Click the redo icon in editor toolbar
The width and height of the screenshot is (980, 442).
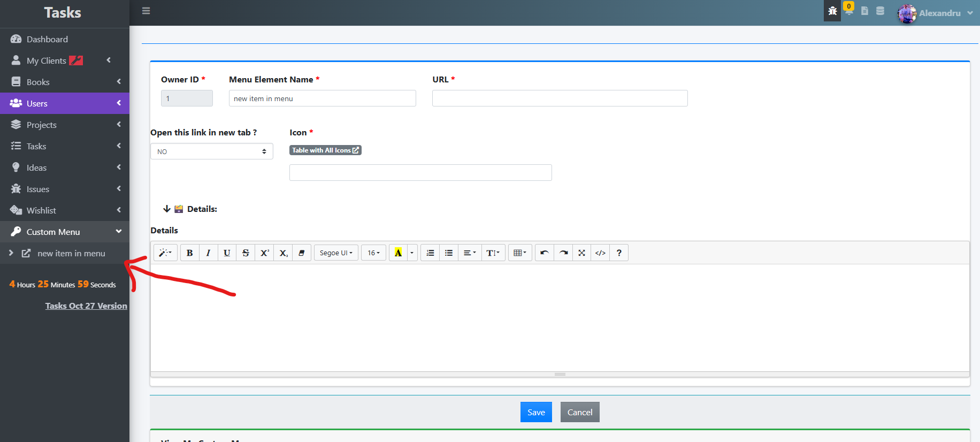[x=563, y=253]
